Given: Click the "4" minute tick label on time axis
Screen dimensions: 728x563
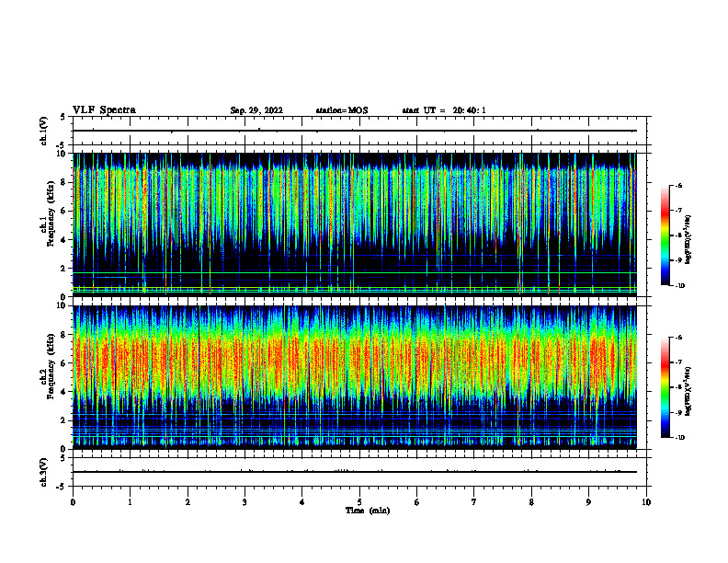Looking at the screenshot, I should click(302, 502).
